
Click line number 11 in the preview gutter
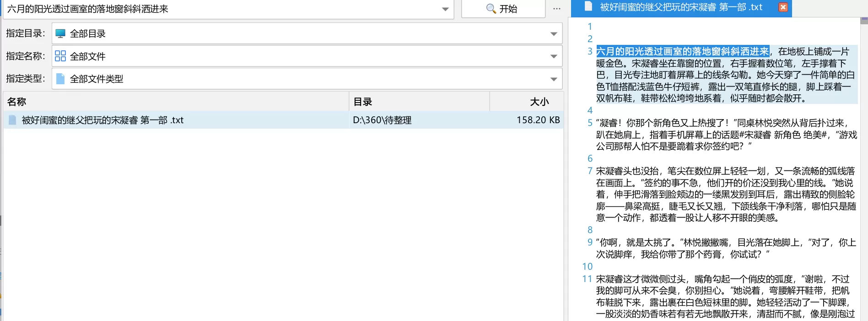[x=587, y=279]
